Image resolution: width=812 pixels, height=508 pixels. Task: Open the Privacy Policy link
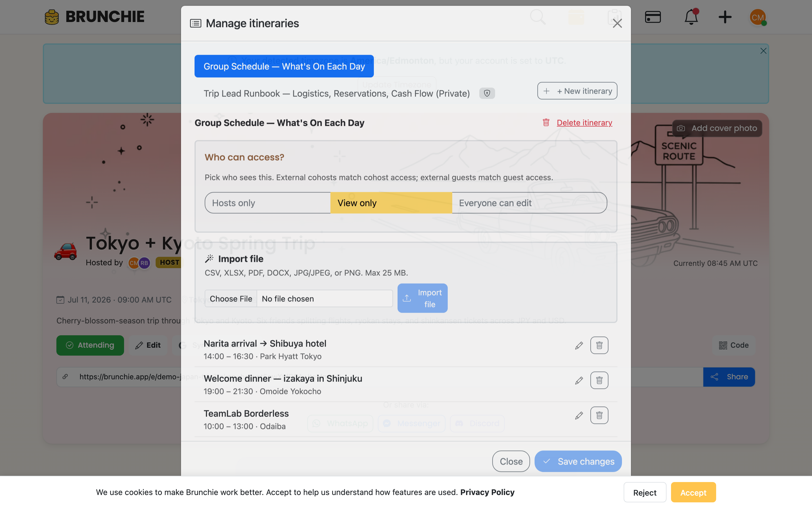click(x=487, y=492)
